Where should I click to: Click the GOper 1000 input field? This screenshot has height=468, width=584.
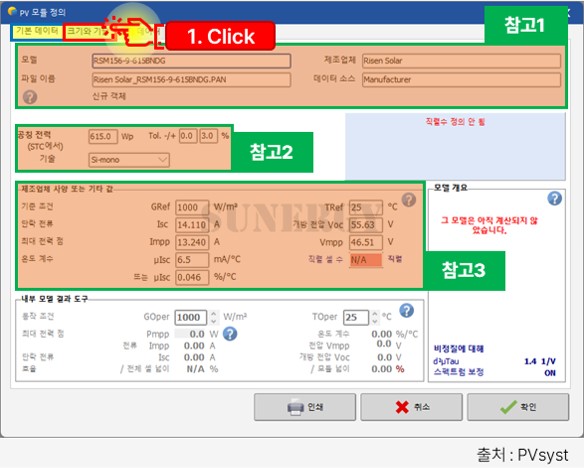191,318
